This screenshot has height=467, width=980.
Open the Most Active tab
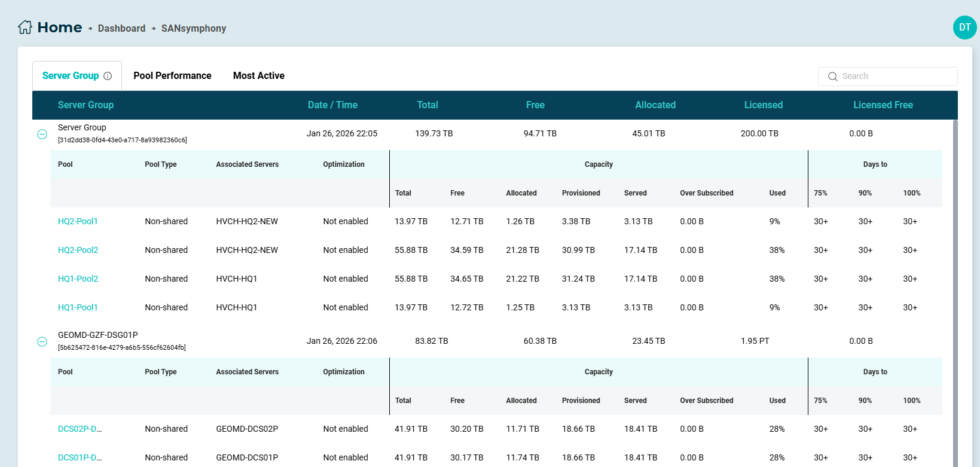coord(258,76)
